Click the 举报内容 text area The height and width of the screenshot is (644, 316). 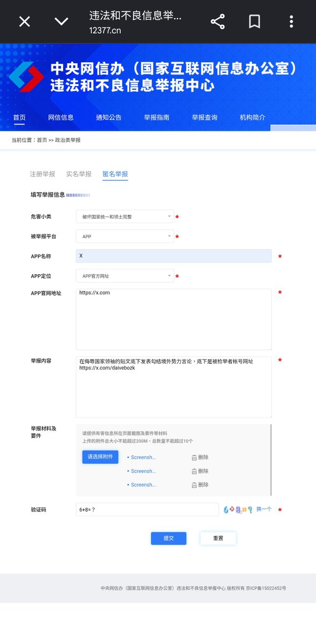(174, 387)
